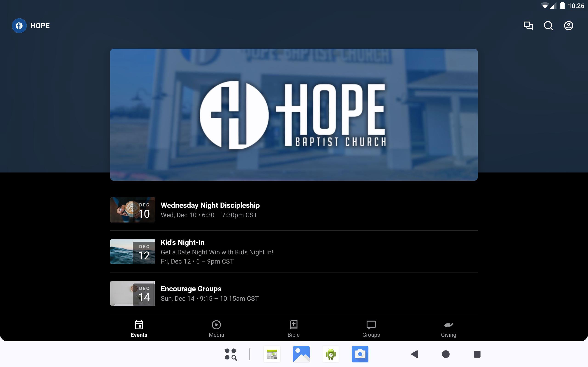Open the Bible tab

(x=294, y=329)
